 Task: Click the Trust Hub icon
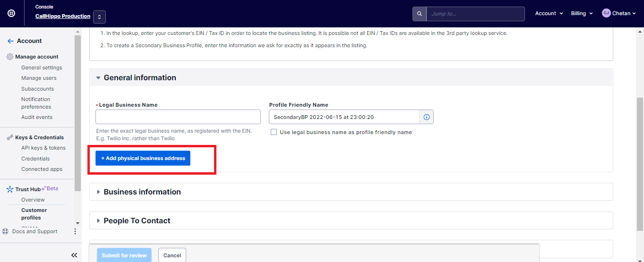point(10,189)
